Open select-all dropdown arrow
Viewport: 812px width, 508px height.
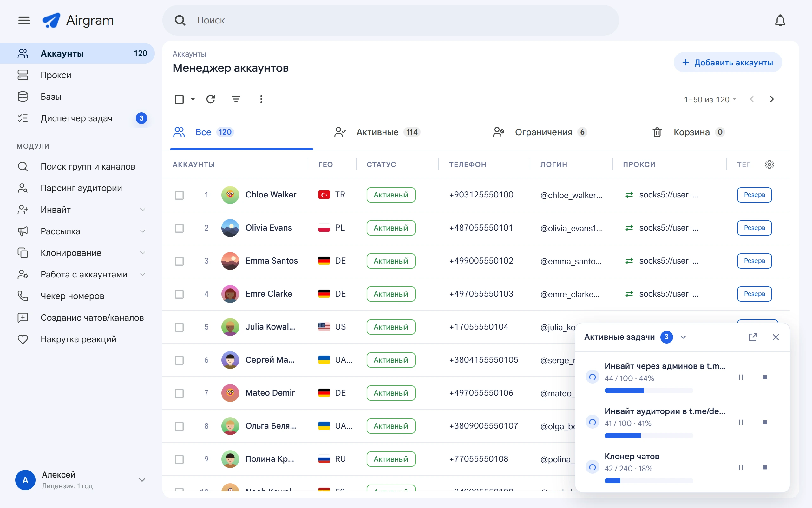[193, 99]
